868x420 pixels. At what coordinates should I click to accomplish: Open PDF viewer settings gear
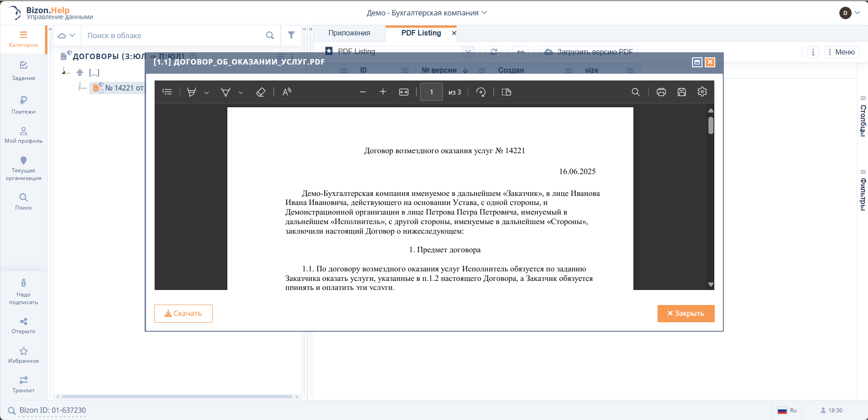[702, 92]
